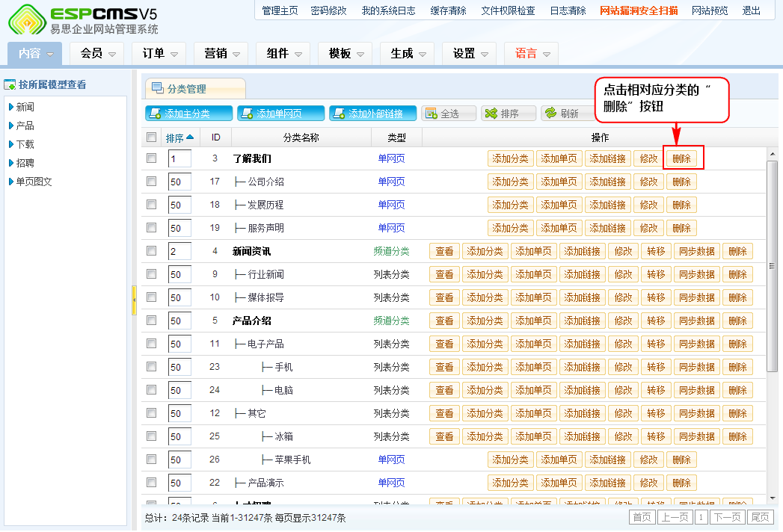Screen dimensions: 783x532
Task: Click 添加链接 for 电脑 row
Action: pyautogui.click(x=583, y=390)
